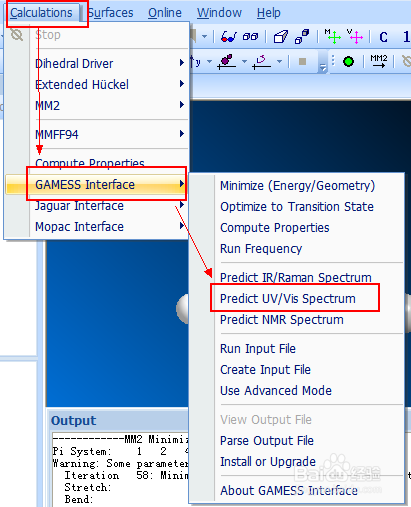Click 'Warning: Some parameter' output line
Image resolution: width=411 pixels, height=507 pixels.
[x=121, y=463]
